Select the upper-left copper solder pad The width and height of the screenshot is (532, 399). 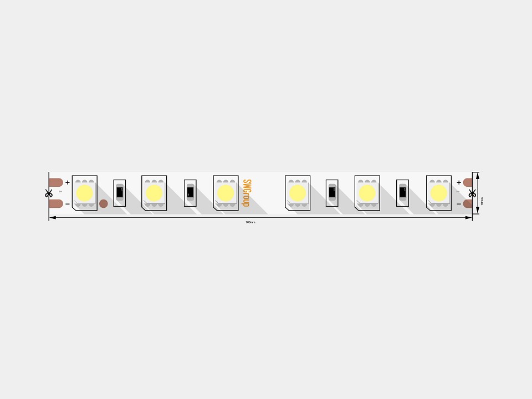point(56,182)
